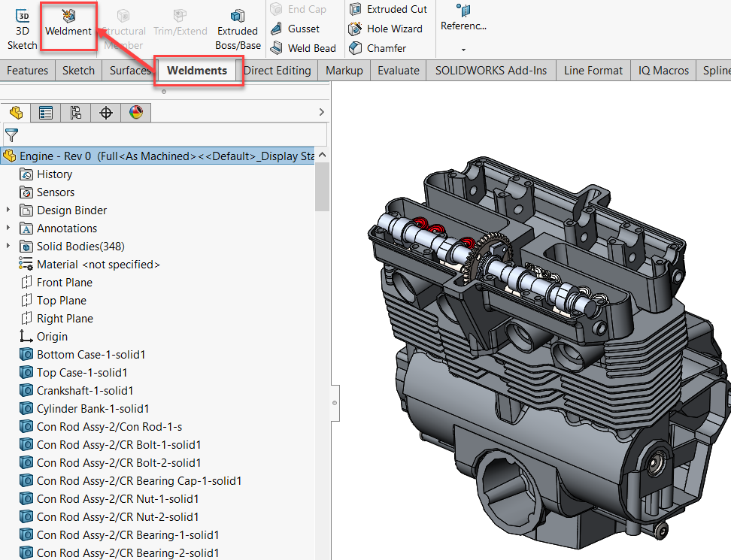Show the FeatureManager Design Tree tab
The image size is (731, 560).
tap(16, 113)
